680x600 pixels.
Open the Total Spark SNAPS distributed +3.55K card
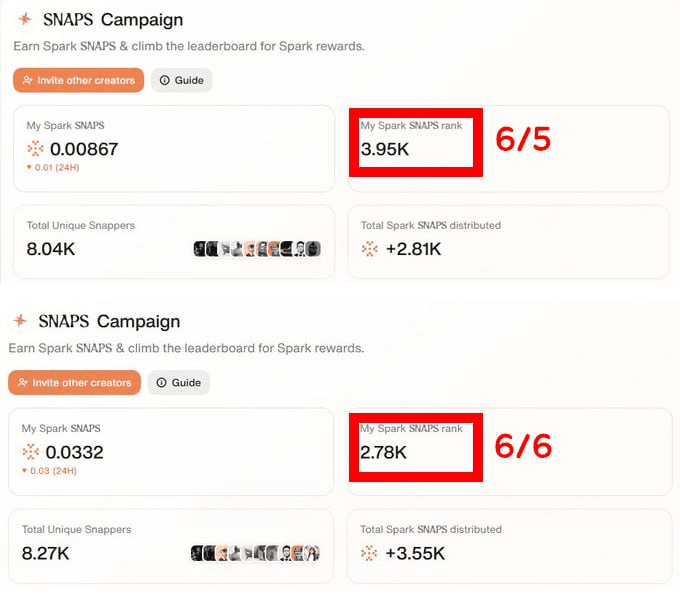coord(510,546)
